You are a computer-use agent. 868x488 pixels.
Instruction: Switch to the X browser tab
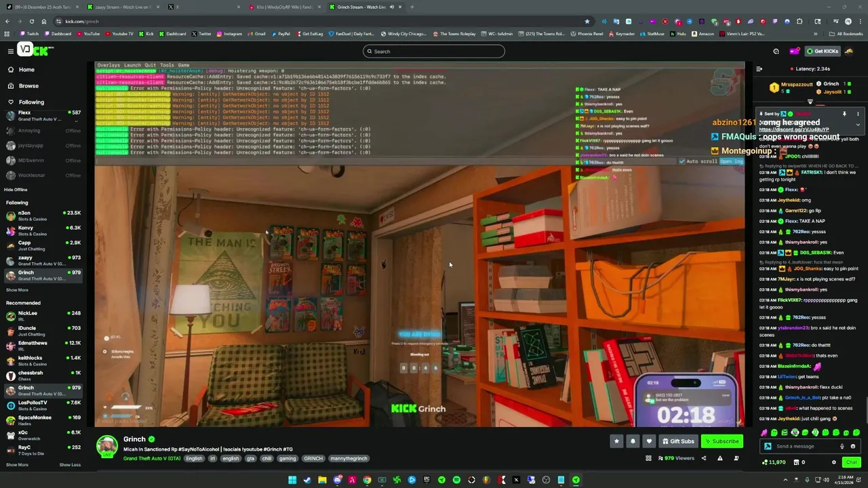(x=203, y=7)
